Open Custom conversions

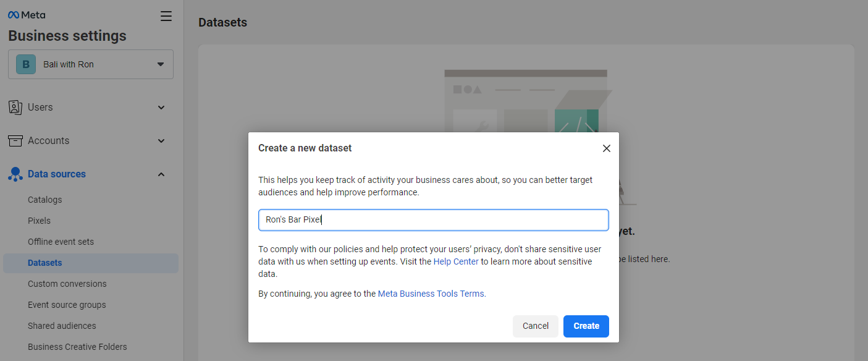(x=67, y=284)
